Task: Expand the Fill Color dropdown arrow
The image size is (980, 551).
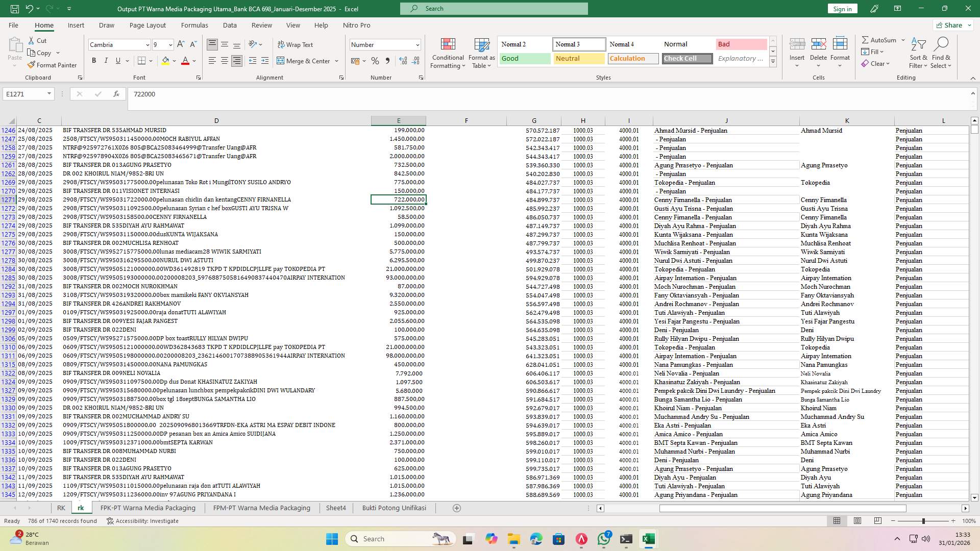Action: (173, 61)
